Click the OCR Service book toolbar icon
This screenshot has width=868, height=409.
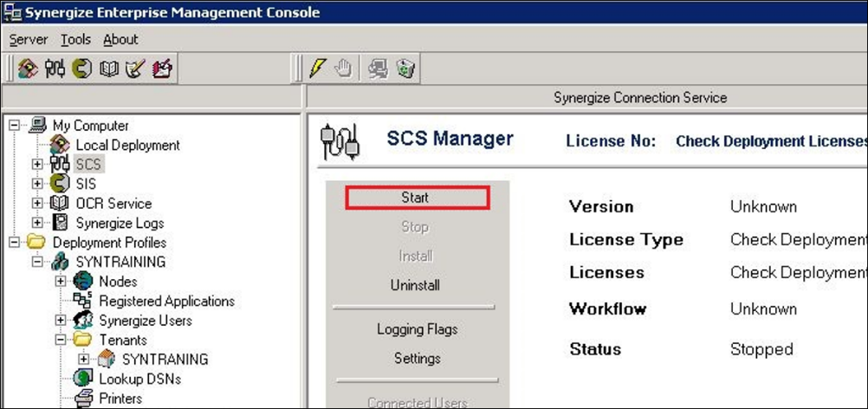[x=109, y=69]
